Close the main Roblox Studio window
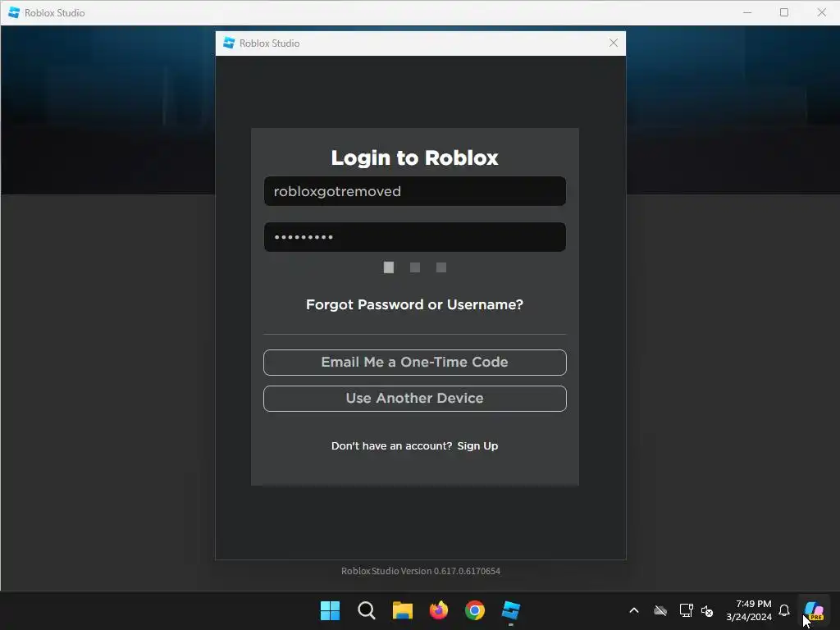This screenshot has width=840, height=630. (x=822, y=12)
